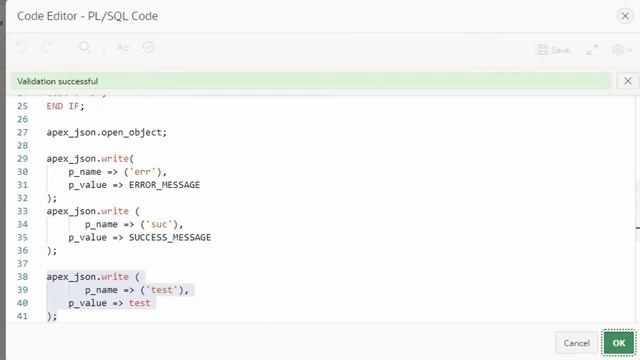Open the editor settings gear dropdown
640x360 pixels.
pos(622,50)
